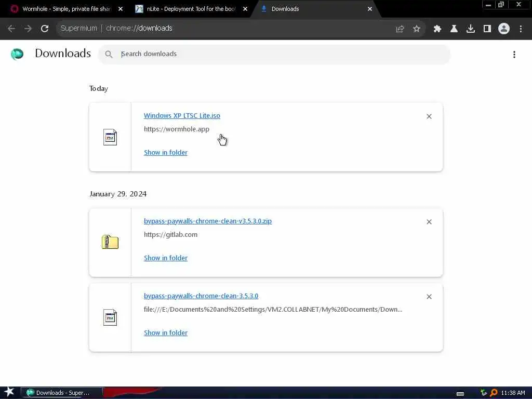Open the extensions puzzle icon

pyautogui.click(x=437, y=29)
